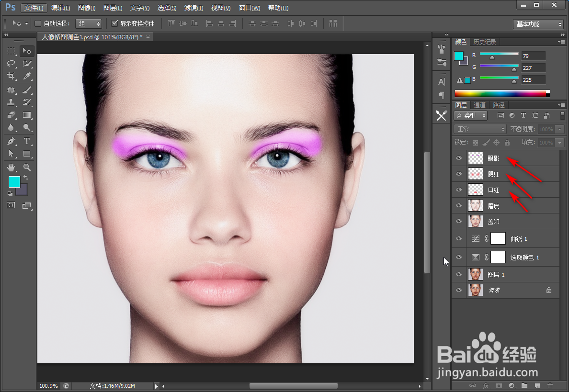Open the 不透明度 opacity dropdown arrow
The height and width of the screenshot is (392, 569).
[560, 129]
